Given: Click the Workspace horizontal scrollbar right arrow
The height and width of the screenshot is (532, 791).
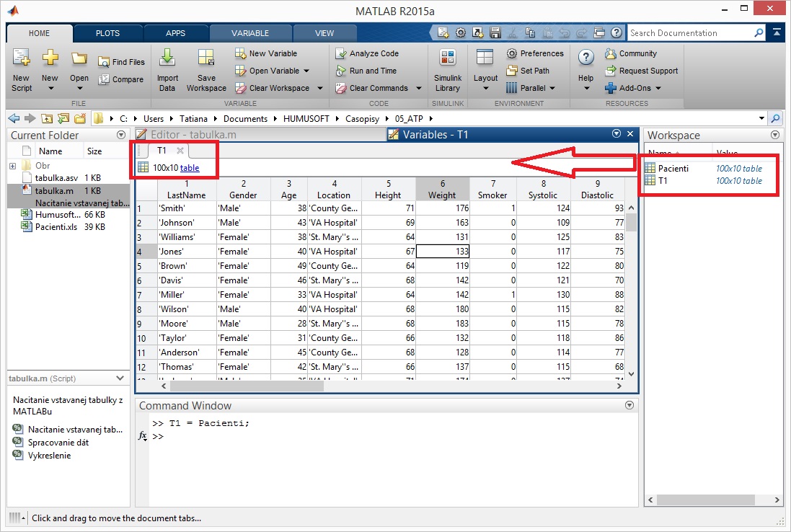Looking at the screenshot, I should 777,500.
